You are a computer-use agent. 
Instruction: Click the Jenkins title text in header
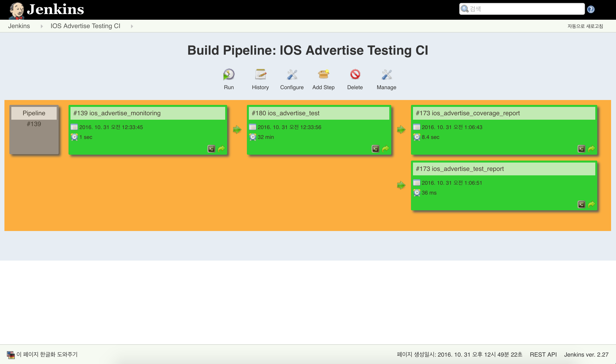(x=56, y=9)
